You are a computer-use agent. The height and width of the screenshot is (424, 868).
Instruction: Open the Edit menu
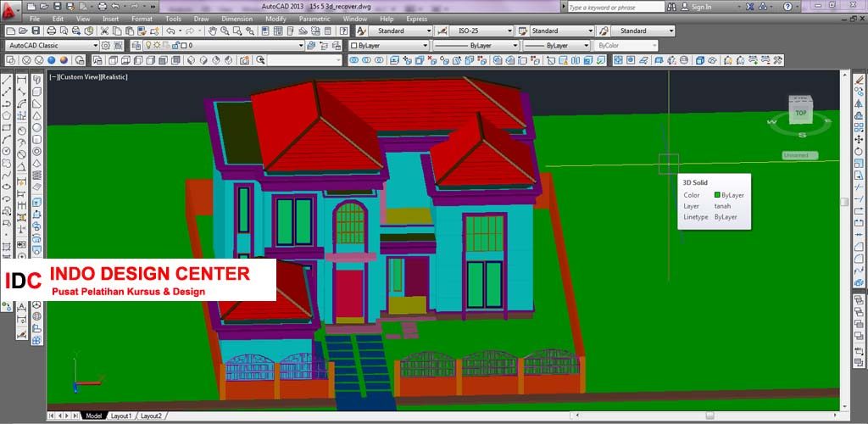tap(58, 19)
